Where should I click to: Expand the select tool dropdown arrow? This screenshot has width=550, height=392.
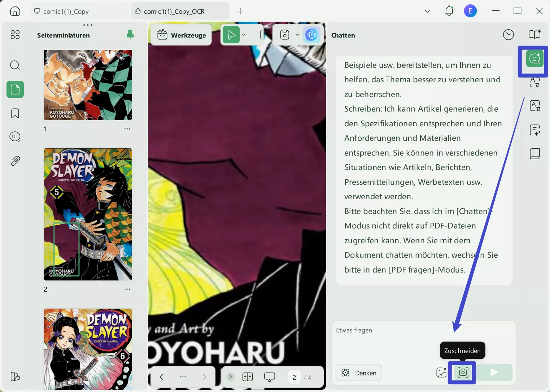(244, 35)
